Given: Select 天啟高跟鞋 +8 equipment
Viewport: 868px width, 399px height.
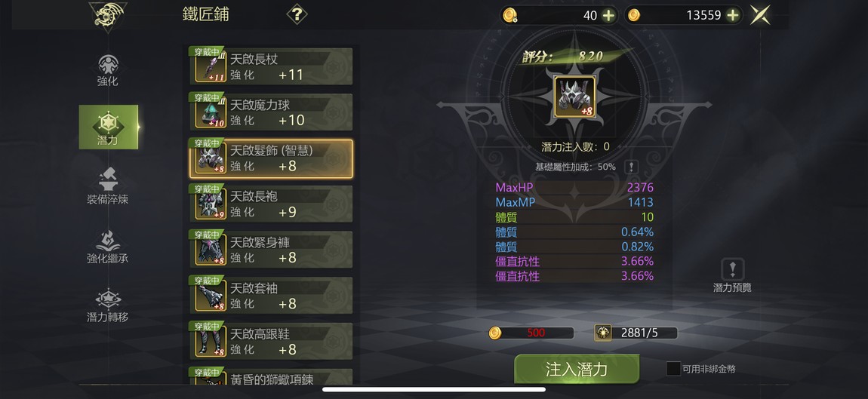Looking at the screenshot, I should 271,342.
